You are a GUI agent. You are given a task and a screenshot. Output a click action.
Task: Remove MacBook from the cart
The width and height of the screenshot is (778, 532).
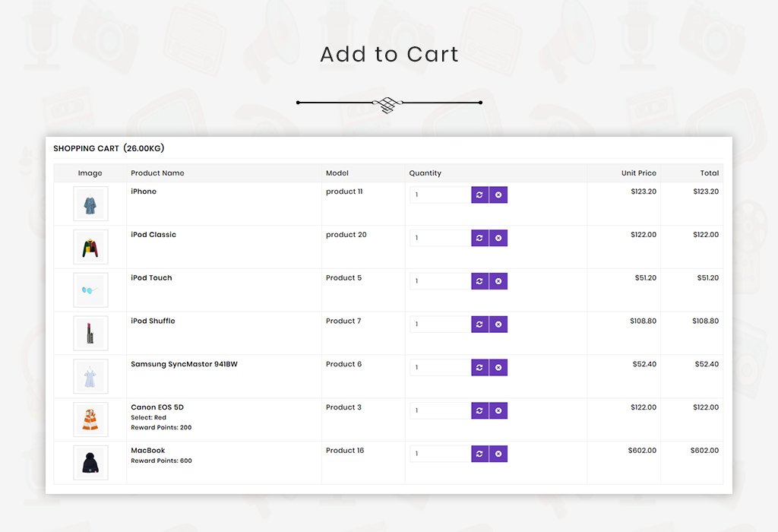tap(498, 454)
